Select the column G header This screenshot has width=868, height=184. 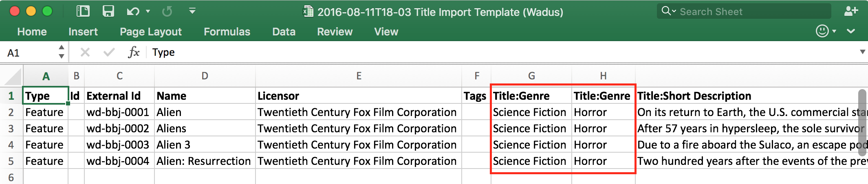tap(531, 76)
